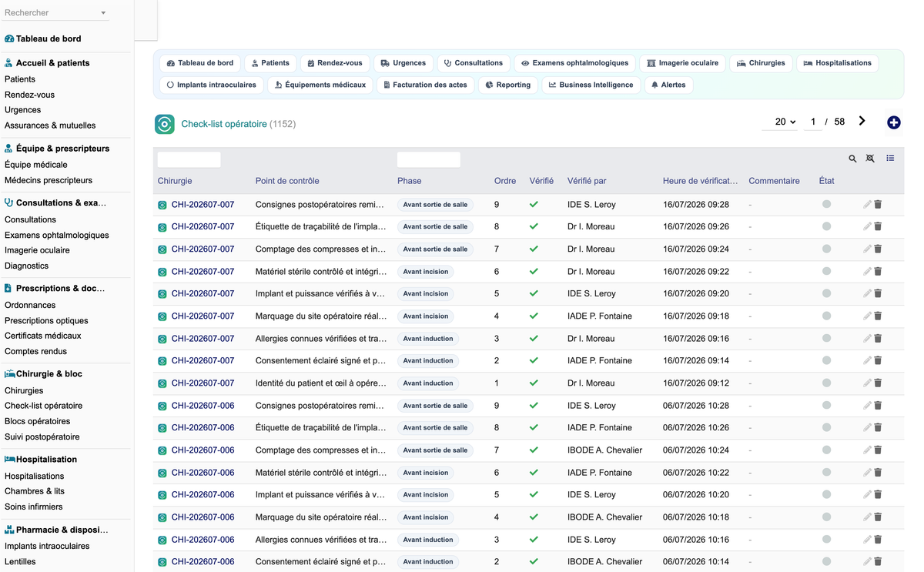Screen dimensions: 924x572
Task: Go to next page arrow
Action: [x=862, y=121]
